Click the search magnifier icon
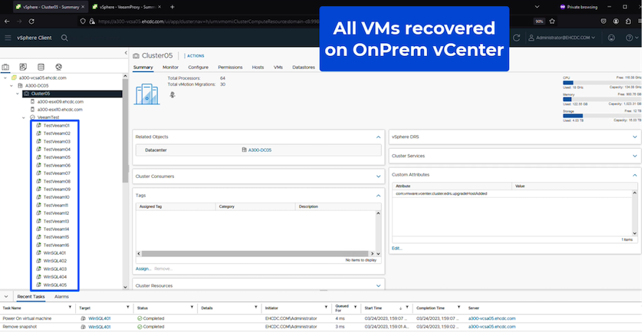This screenshot has width=644, height=333. click(x=64, y=38)
